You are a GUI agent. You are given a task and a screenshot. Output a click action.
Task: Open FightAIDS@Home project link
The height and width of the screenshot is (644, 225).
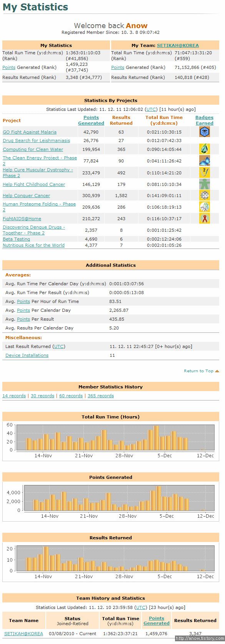pyautogui.click(x=22, y=219)
